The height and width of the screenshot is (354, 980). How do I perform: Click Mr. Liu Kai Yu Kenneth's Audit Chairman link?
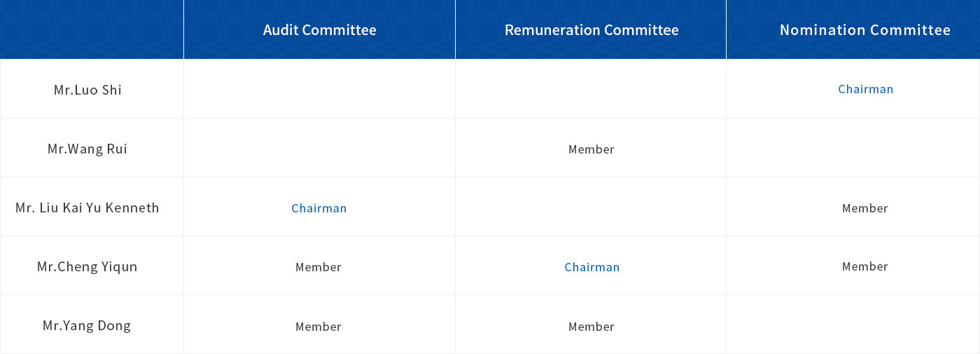[x=319, y=208]
